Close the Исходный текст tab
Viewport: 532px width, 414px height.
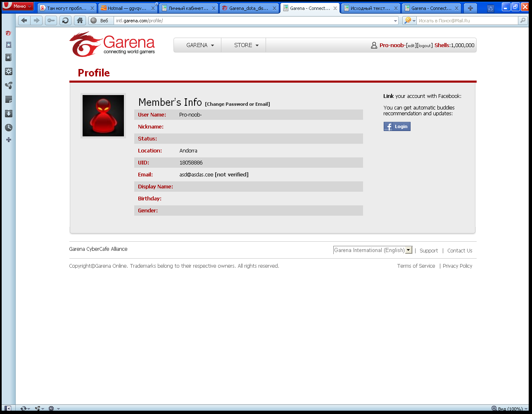396,8
